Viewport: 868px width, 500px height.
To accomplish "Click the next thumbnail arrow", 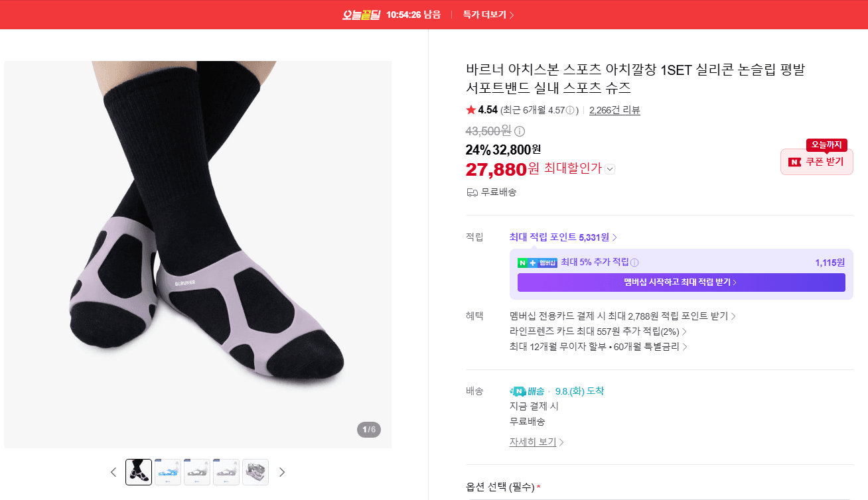I will (x=282, y=472).
